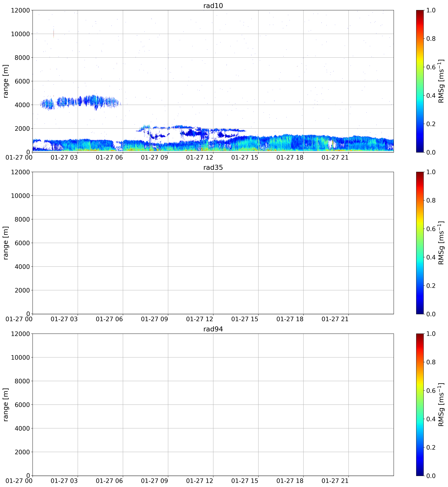Click the 01-27 21 tick under rad10 plot
The height and width of the screenshot is (487, 448).
[335, 158]
